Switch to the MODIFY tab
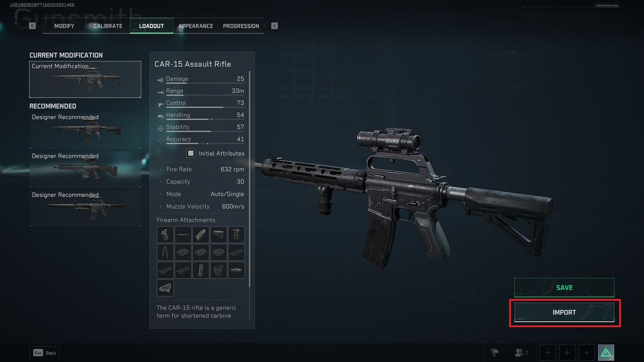 point(64,25)
